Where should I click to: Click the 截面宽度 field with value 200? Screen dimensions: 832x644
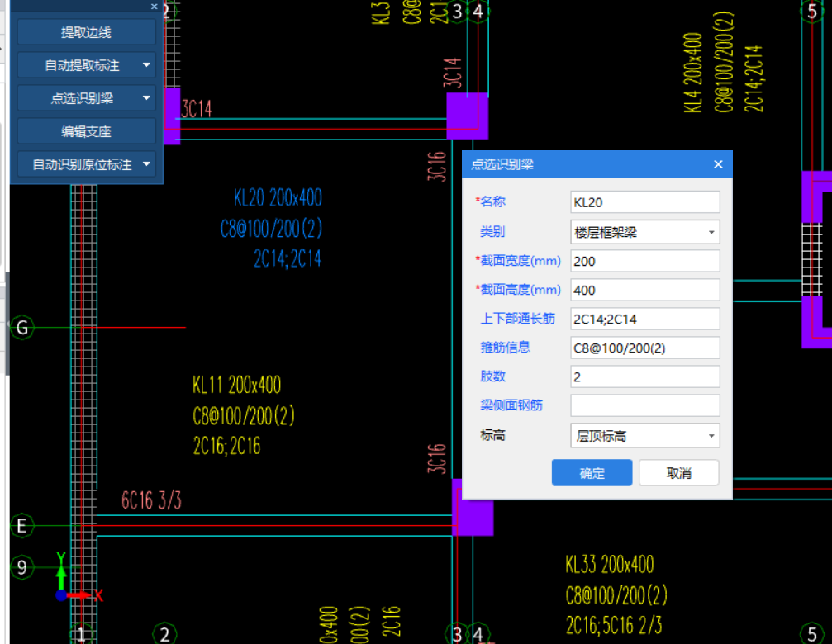(x=644, y=261)
